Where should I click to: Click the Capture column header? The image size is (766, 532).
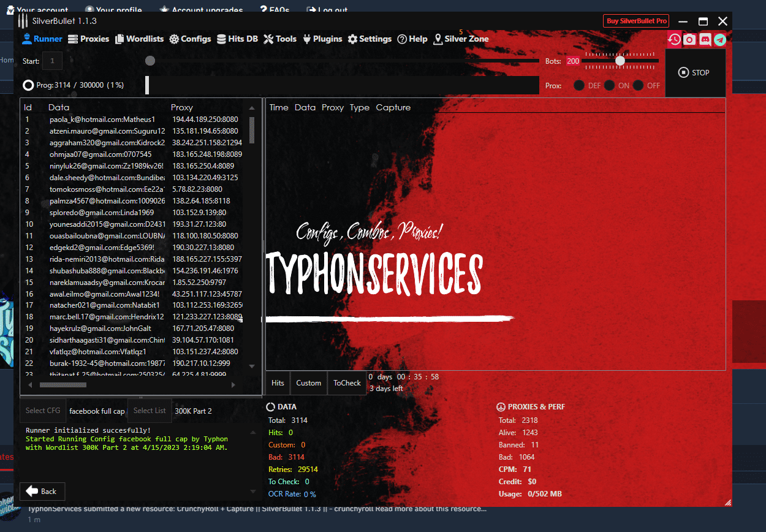click(x=393, y=107)
